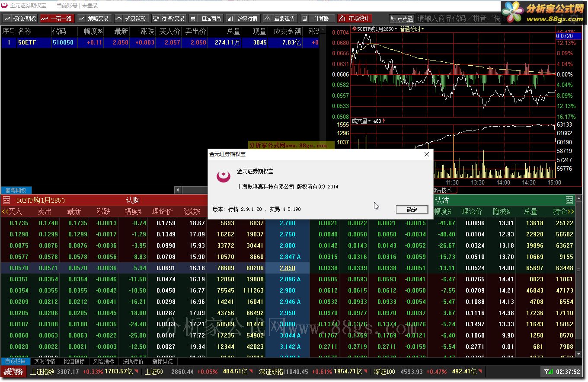
Task: Select the 2.847 A strike price row
Action: coord(288,257)
